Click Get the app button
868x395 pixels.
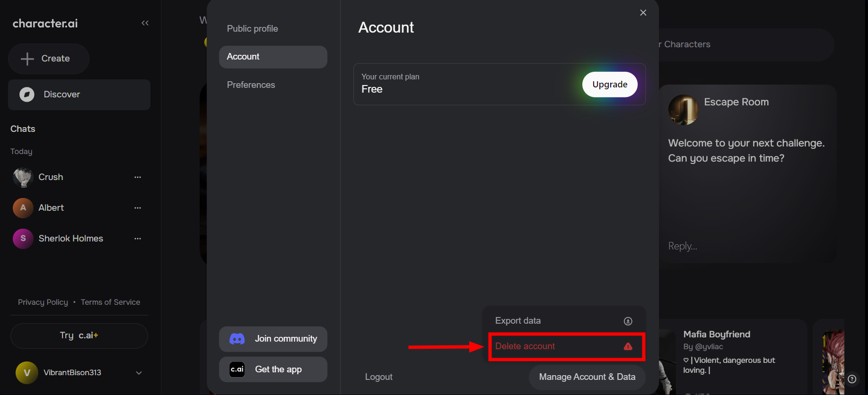pos(273,369)
